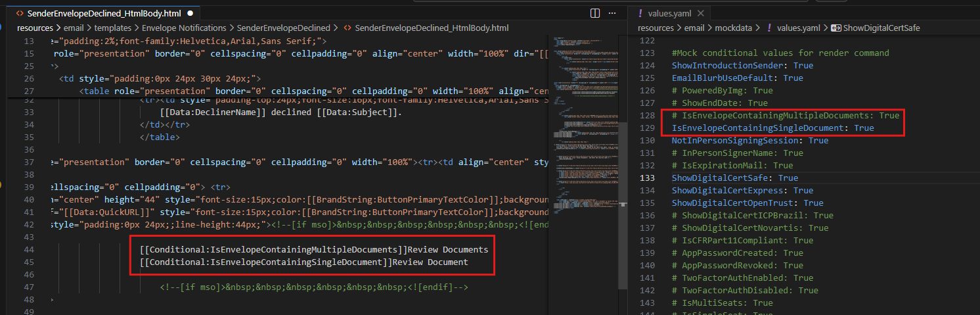
Task: Place cursor on 'ShowDigitalCertSafe: True' line
Action: pos(735,178)
